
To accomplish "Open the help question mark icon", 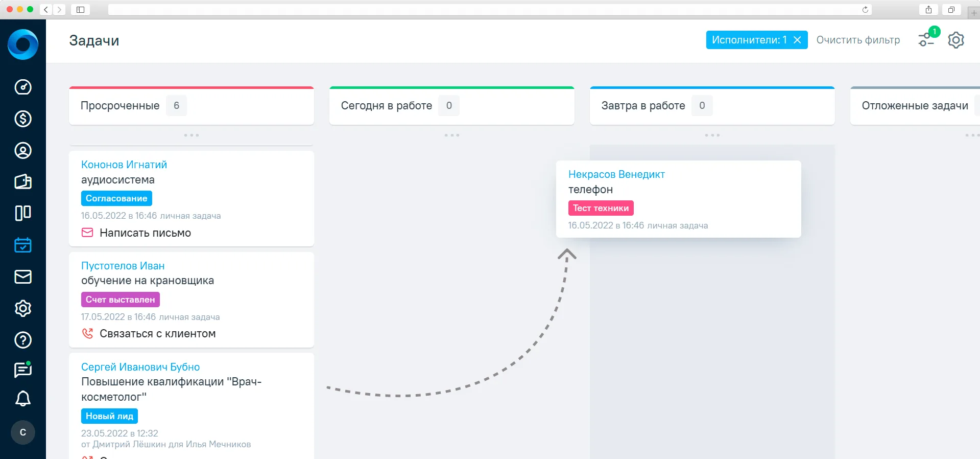I will (x=23, y=340).
